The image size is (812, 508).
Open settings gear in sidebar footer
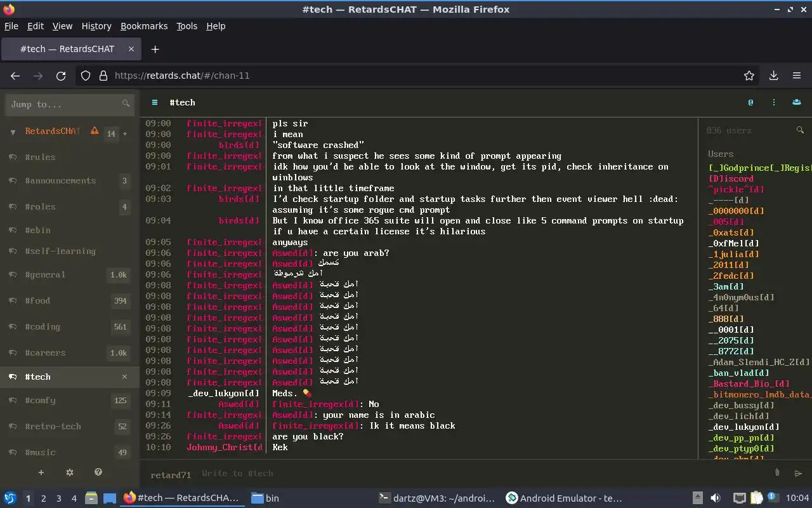point(70,472)
